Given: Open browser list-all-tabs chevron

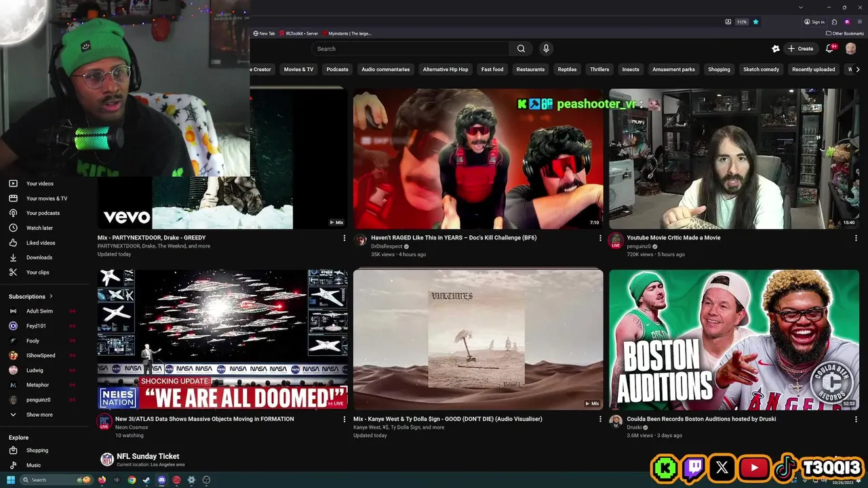Looking at the screenshot, I should 801,7.
